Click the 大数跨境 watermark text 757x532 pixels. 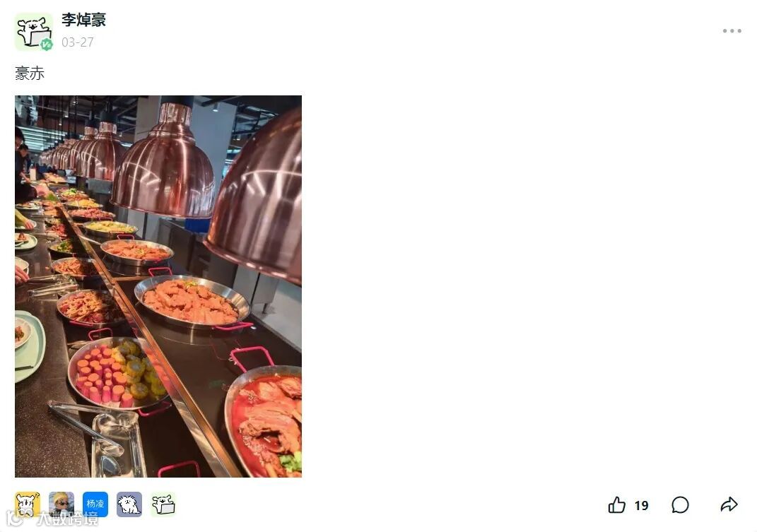pos(68,519)
